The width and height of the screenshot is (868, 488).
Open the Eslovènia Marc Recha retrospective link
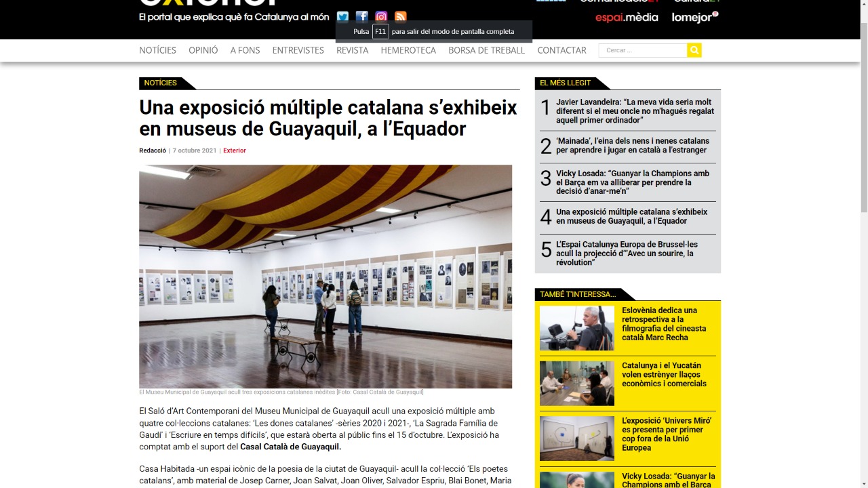(x=664, y=324)
